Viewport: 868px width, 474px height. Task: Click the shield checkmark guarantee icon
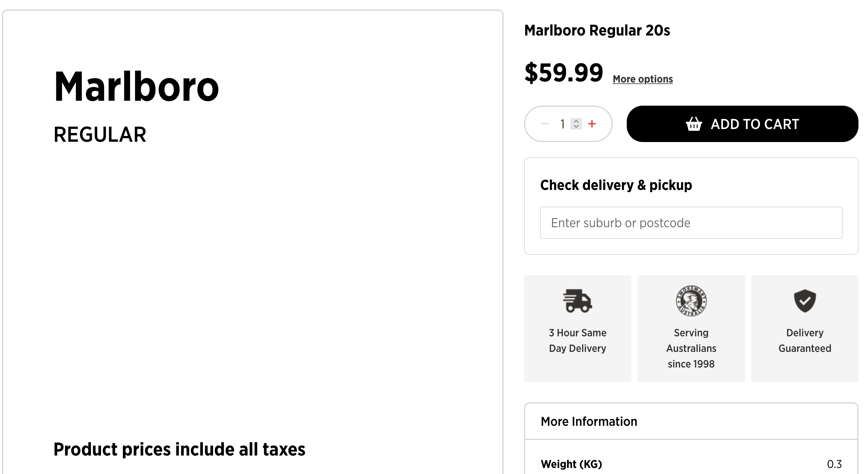[x=805, y=301]
